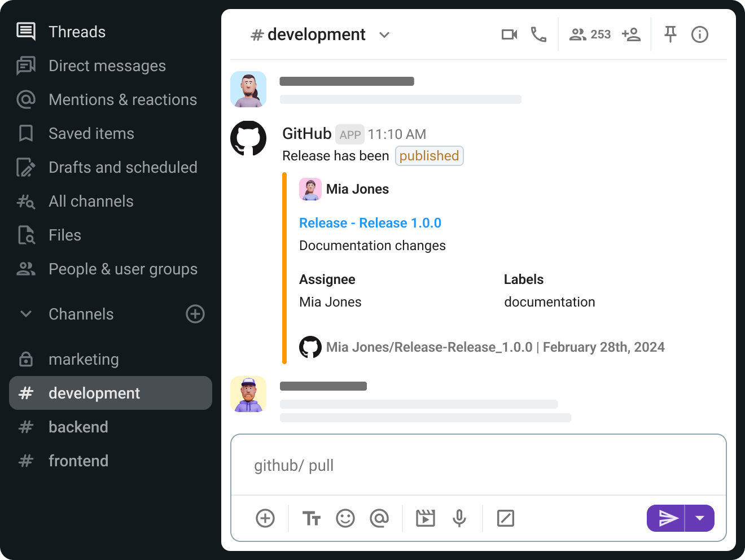Focus the message input field
Viewport: 745px width, 560px height.
point(479,465)
